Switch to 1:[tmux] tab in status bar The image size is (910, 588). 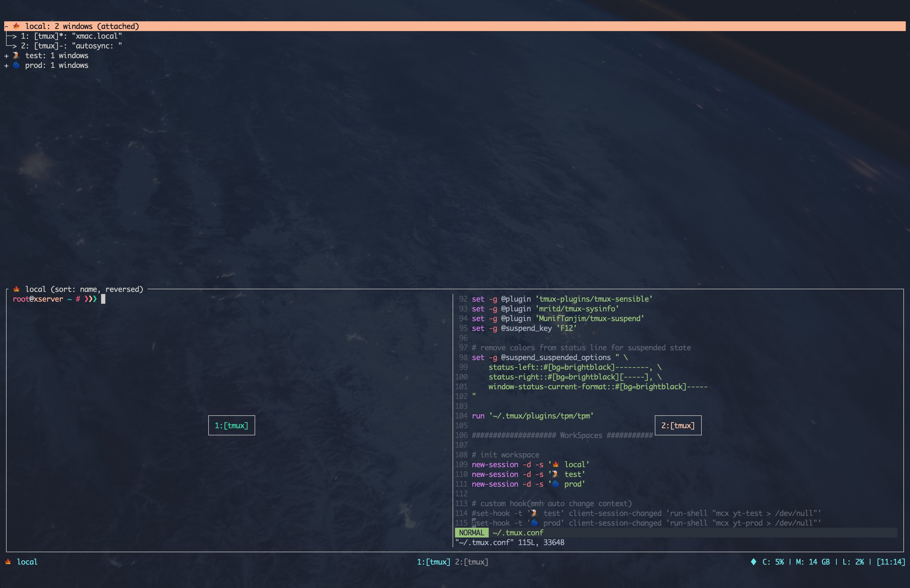(433, 562)
